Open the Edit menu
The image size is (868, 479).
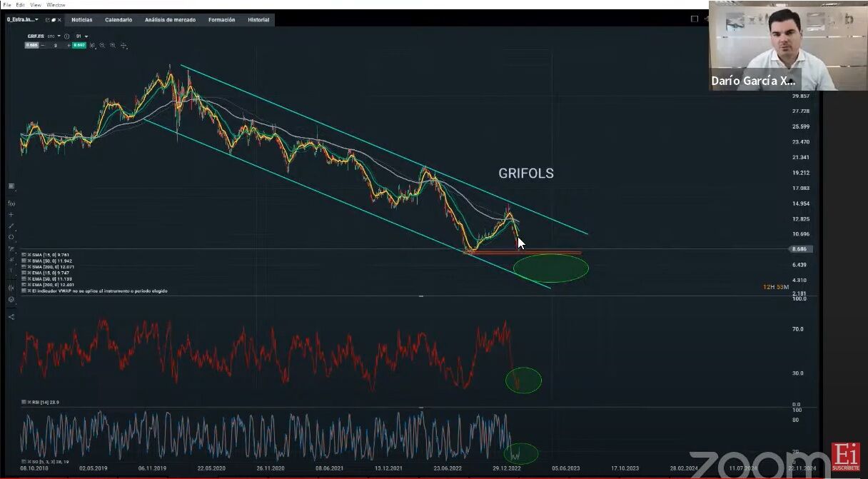pos(20,4)
